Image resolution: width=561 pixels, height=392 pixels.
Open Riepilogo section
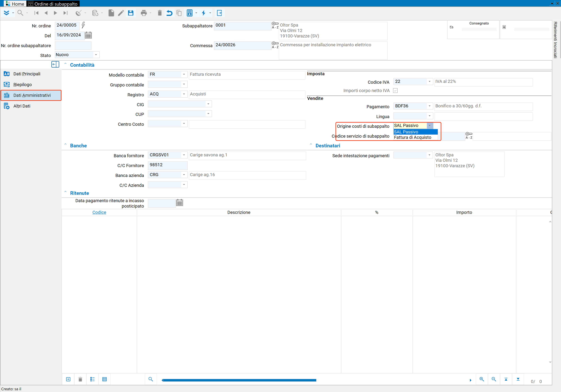pyautogui.click(x=31, y=85)
